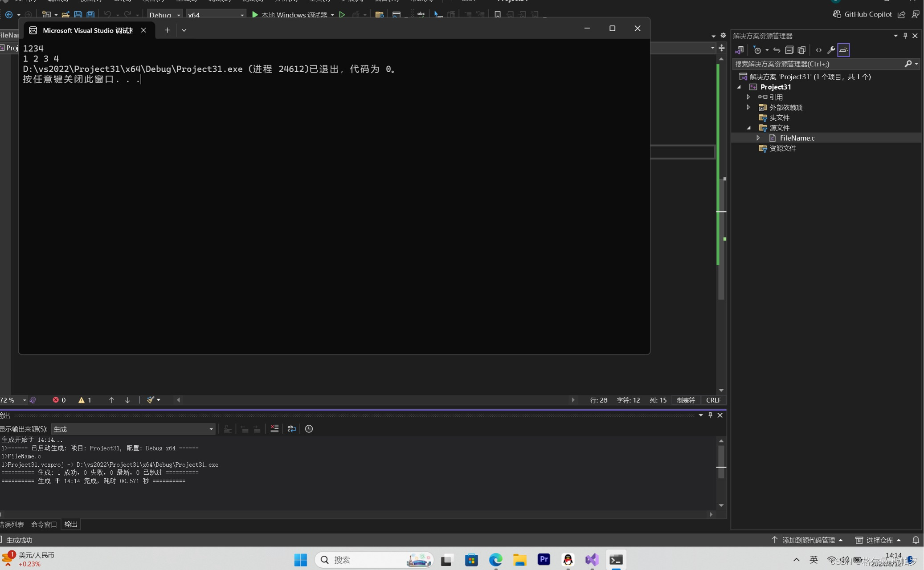Open the file with open-folder toolbar icon
The width and height of the screenshot is (924, 570).
pyautogui.click(x=65, y=15)
